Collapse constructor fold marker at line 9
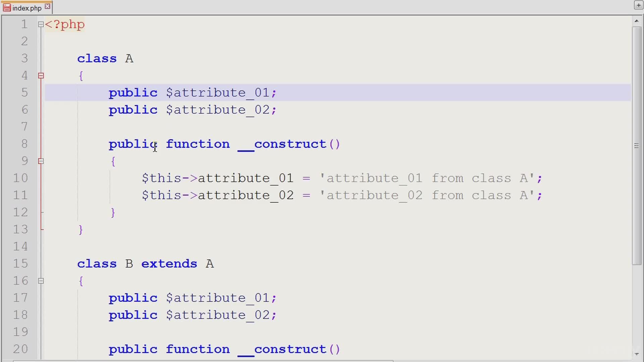Viewport: 644px width, 362px height. 41,161
